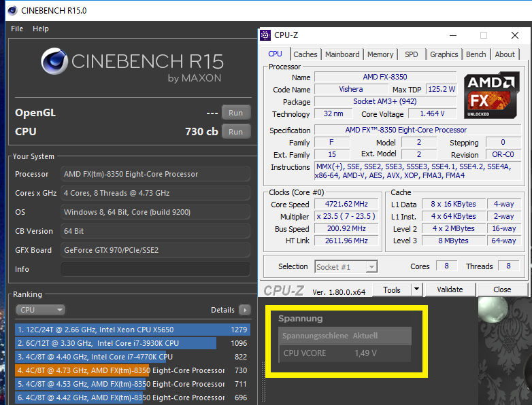Click the HT Link value 2611.96 MHz

[346, 241]
